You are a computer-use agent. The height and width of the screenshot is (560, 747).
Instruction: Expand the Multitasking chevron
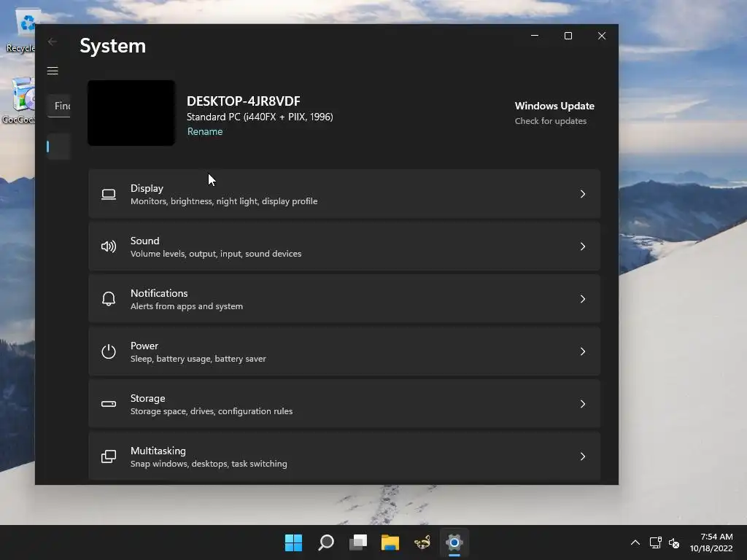click(x=583, y=456)
